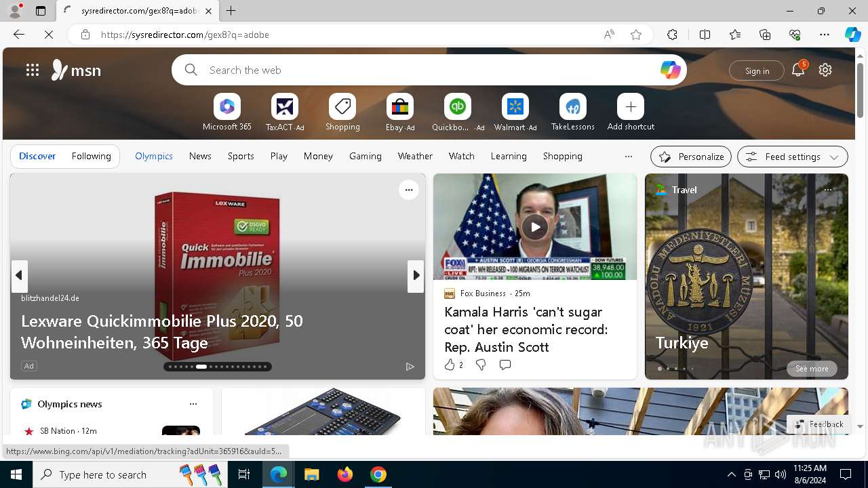Click Read aloud icon in address bar

(x=609, y=35)
